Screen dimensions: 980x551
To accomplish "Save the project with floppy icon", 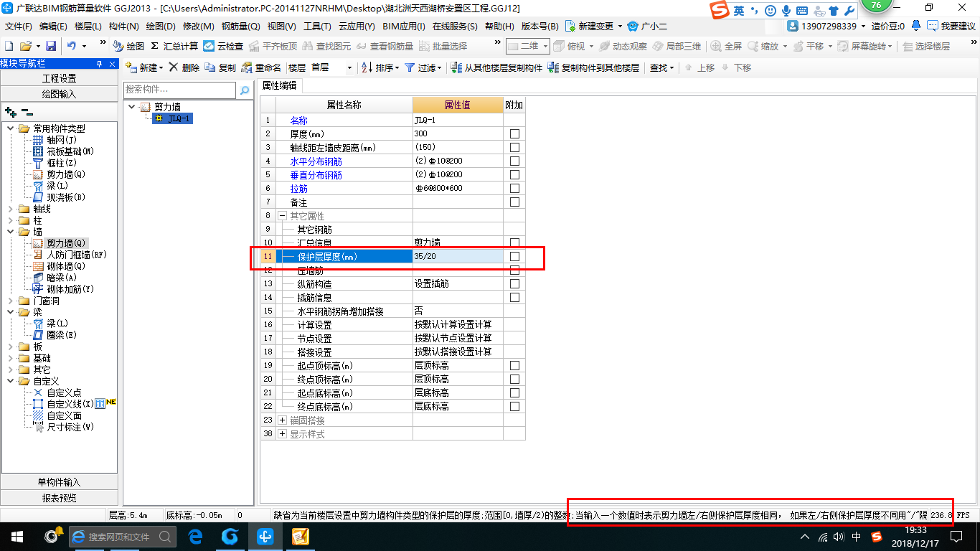I will click(50, 46).
